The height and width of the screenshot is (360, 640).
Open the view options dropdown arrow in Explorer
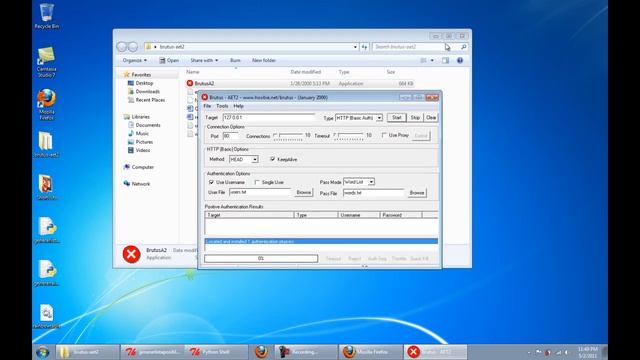click(432, 60)
